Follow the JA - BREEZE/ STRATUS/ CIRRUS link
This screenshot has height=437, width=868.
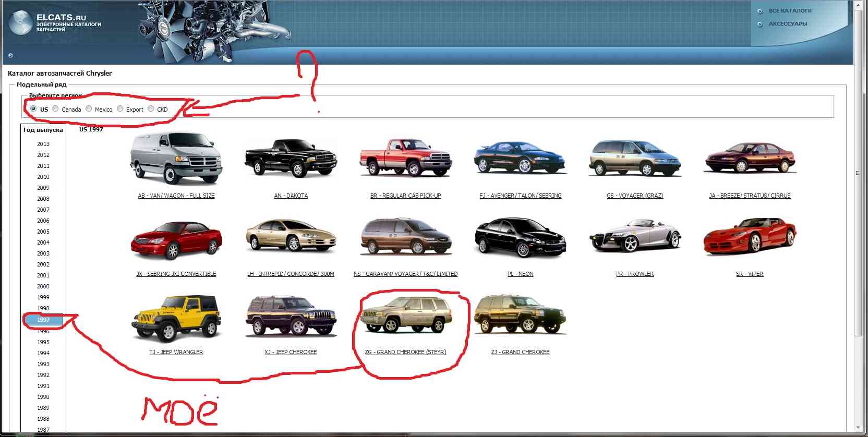750,196
